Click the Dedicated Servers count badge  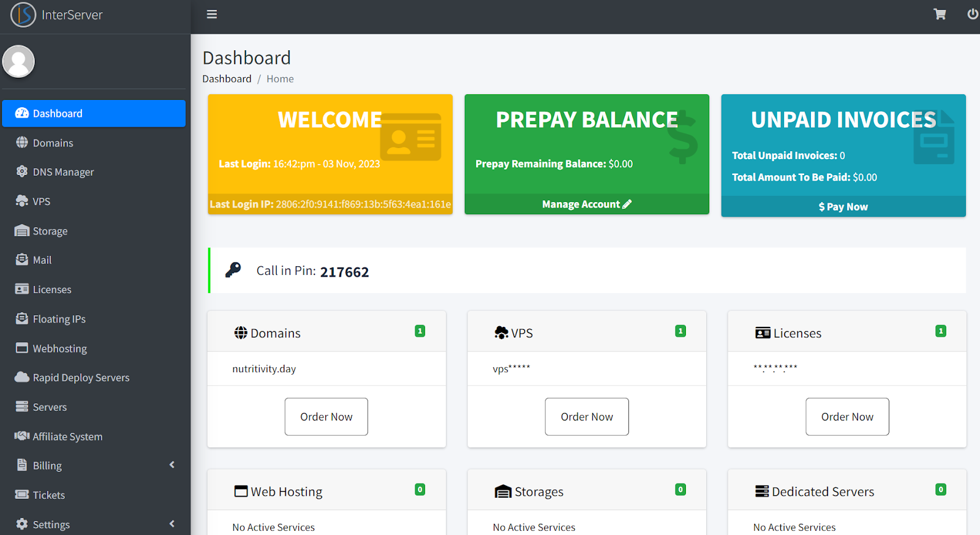pos(941,490)
